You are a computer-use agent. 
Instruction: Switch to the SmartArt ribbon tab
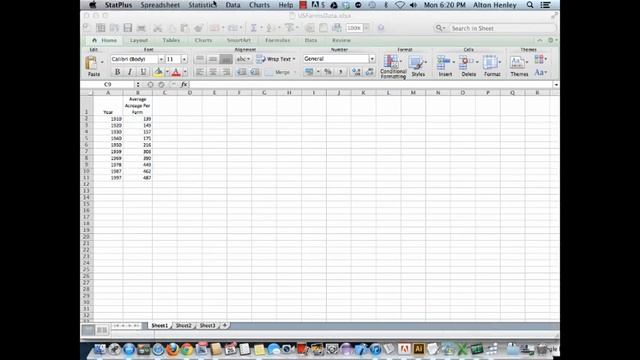(239, 40)
